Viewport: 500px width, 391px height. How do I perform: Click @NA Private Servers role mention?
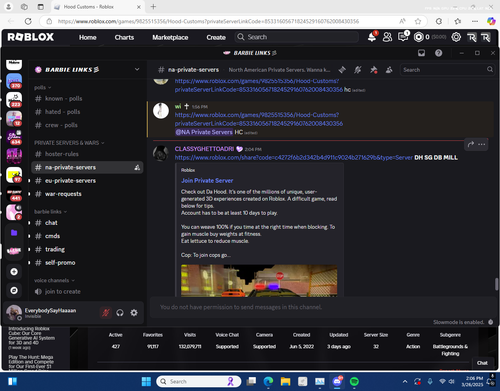click(204, 132)
